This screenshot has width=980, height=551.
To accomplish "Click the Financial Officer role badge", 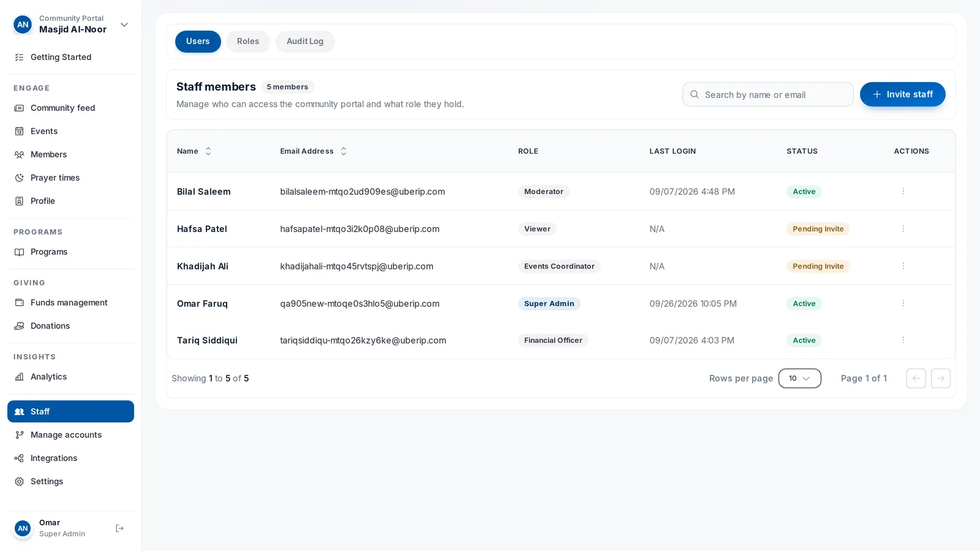I will pos(553,340).
